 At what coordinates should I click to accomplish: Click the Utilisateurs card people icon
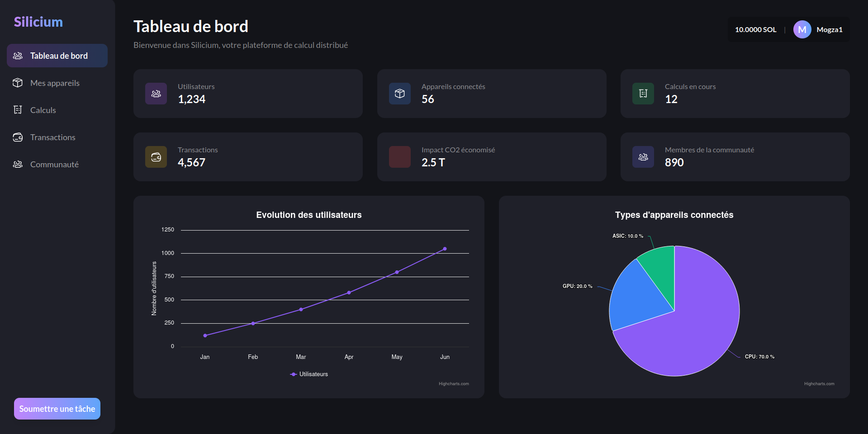tap(156, 94)
